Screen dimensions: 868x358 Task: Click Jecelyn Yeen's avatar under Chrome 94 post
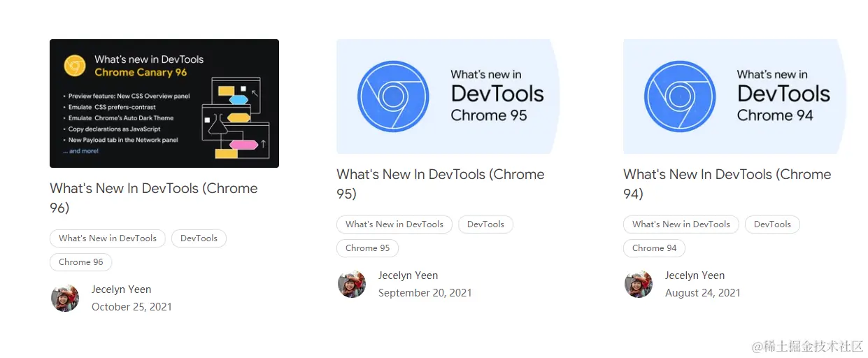(639, 284)
